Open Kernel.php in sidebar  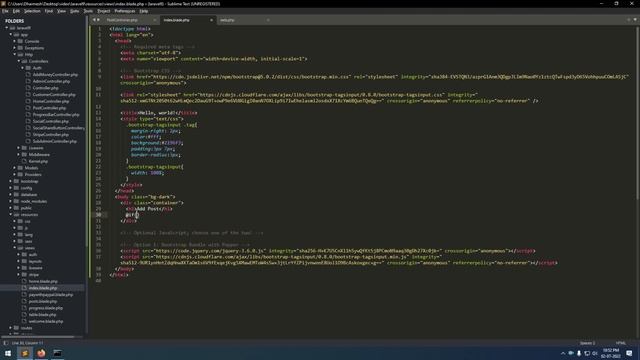[x=38, y=161]
